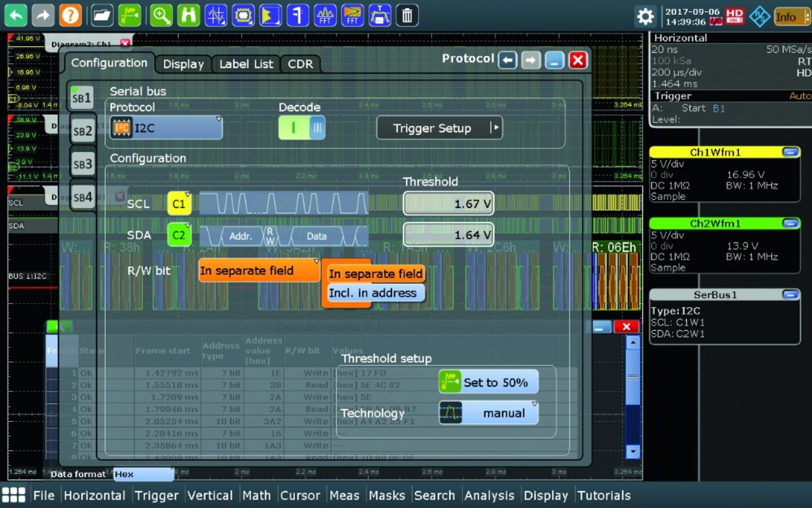Viewport: 812px width, 508px height.
Task: Open SDA source C2 dropdown
Action: 180,235
